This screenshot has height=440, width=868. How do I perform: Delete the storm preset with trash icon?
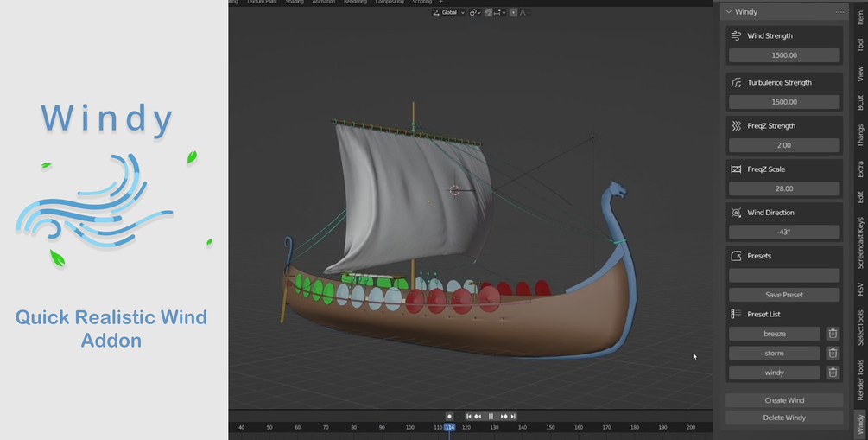point(833,353)
